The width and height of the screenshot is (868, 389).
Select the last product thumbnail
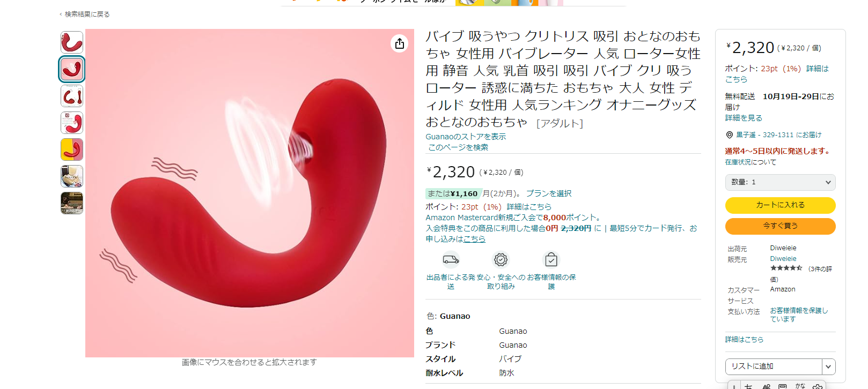click(72, 203)
